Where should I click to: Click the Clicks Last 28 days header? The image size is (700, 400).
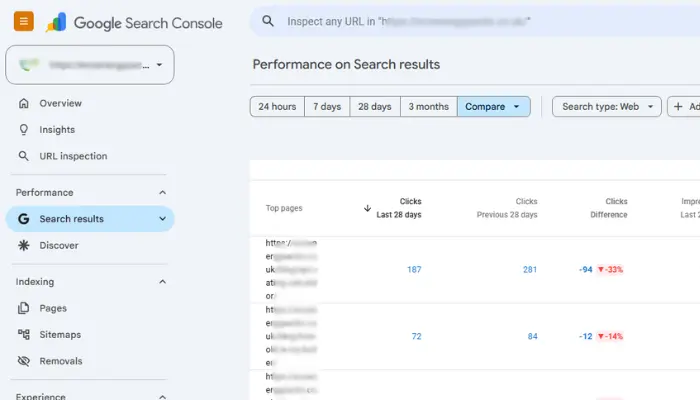(x=399, y=208)
